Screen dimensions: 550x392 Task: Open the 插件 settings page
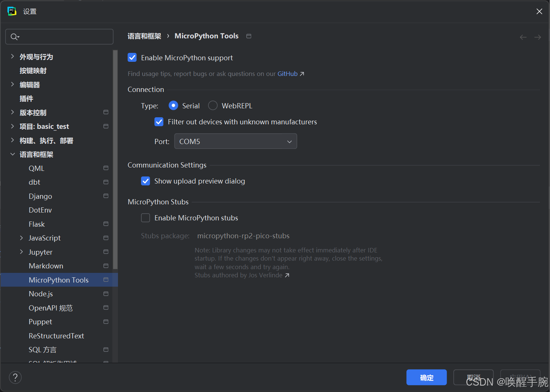[26, 99]
